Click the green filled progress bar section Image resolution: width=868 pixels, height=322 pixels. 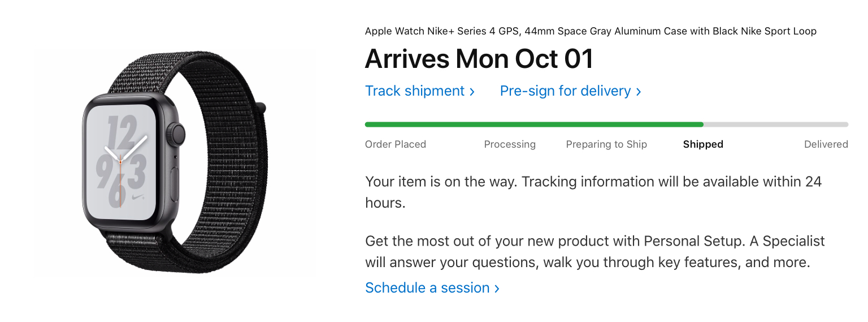[534, 124]
